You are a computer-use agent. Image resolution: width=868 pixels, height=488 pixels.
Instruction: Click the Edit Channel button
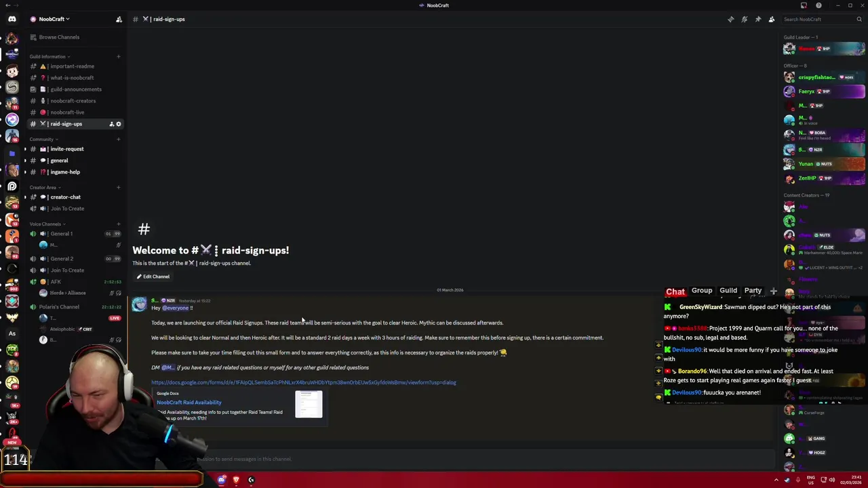click(153, 277)
